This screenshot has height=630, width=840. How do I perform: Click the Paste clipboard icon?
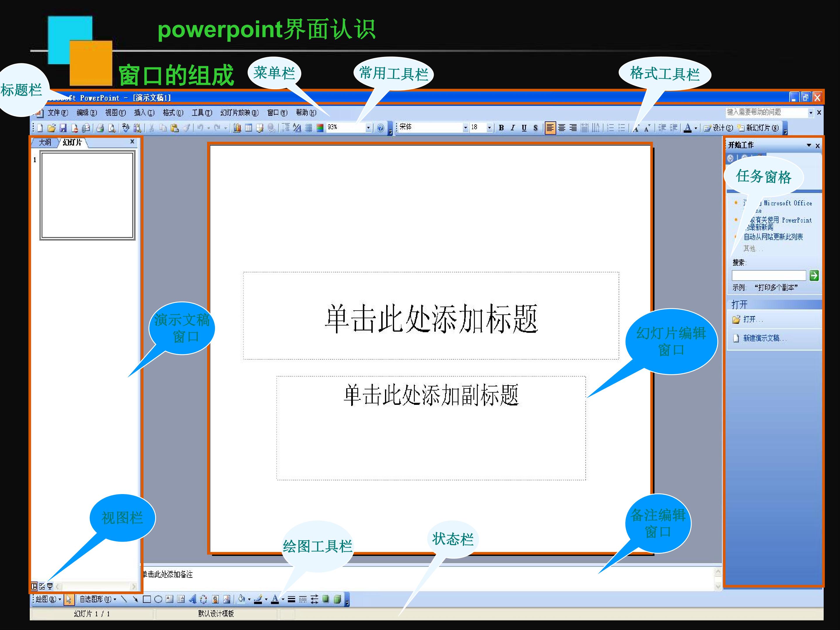174,128
